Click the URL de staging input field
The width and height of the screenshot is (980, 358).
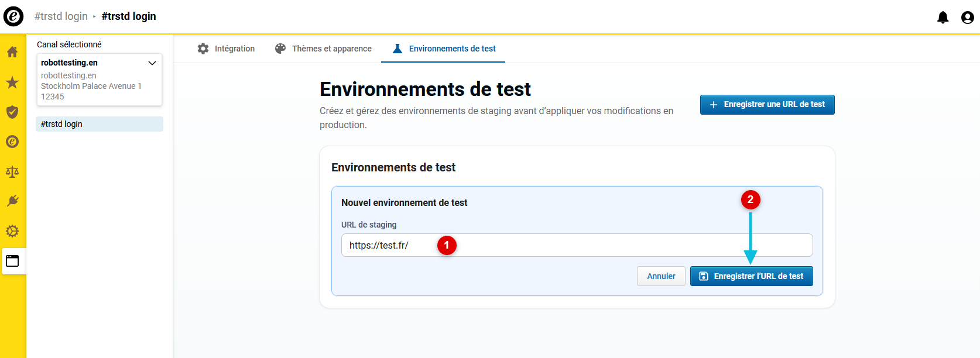coord(577,245)
